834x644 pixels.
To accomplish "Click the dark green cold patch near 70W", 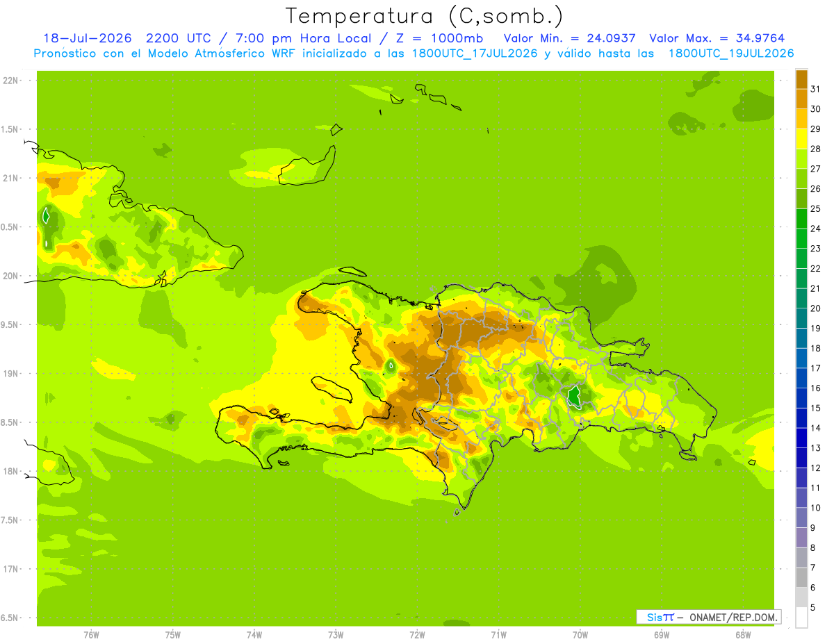I will tap(575, 397).
